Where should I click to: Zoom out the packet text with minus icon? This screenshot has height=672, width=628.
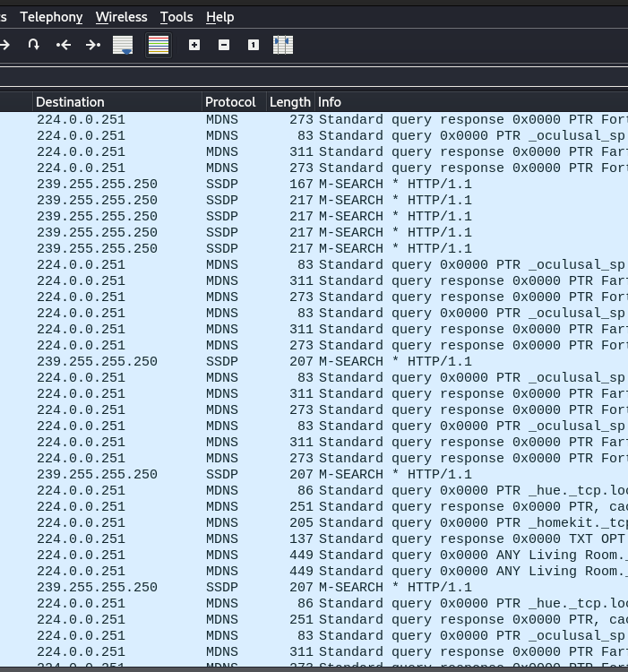224,45
